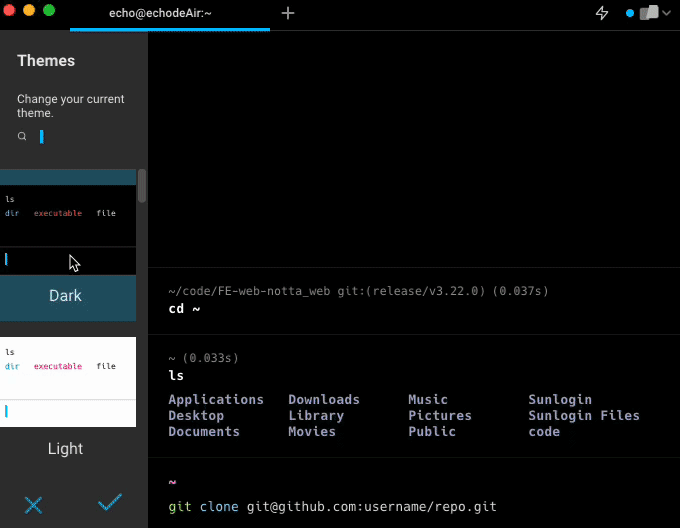The height and width of the screenshot is (528, 680).
Task: Click 'Downloads' in the ls output
Action: (x=324, y=399)
